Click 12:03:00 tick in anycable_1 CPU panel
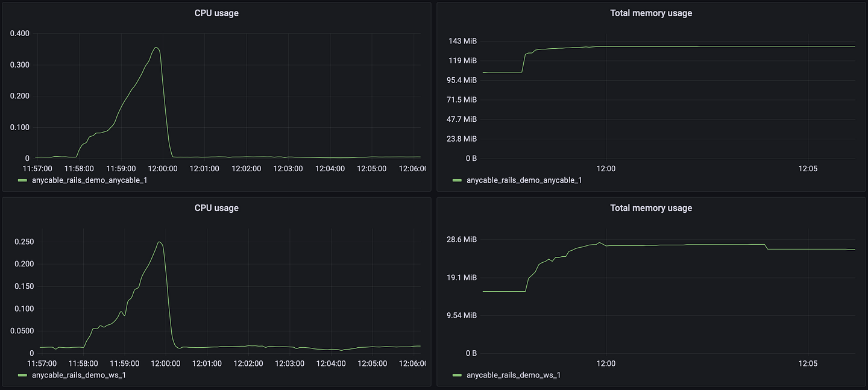The image size is (868, 390). [x=288, y=169]
